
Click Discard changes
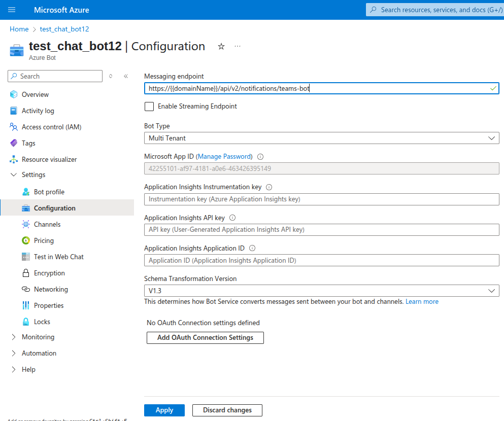(227, 410)
